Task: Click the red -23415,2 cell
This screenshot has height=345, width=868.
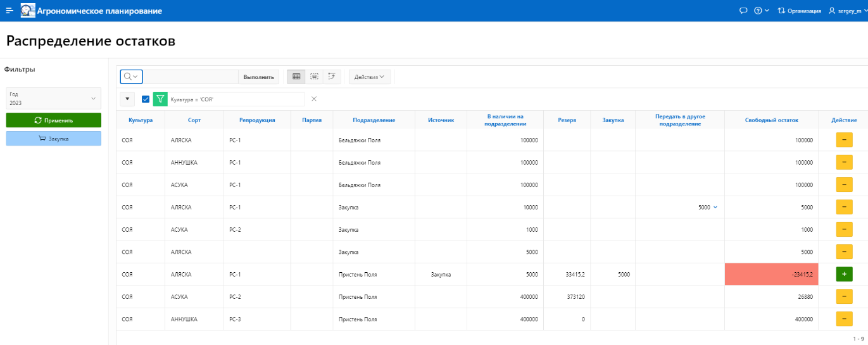Action: pos(771,274)
